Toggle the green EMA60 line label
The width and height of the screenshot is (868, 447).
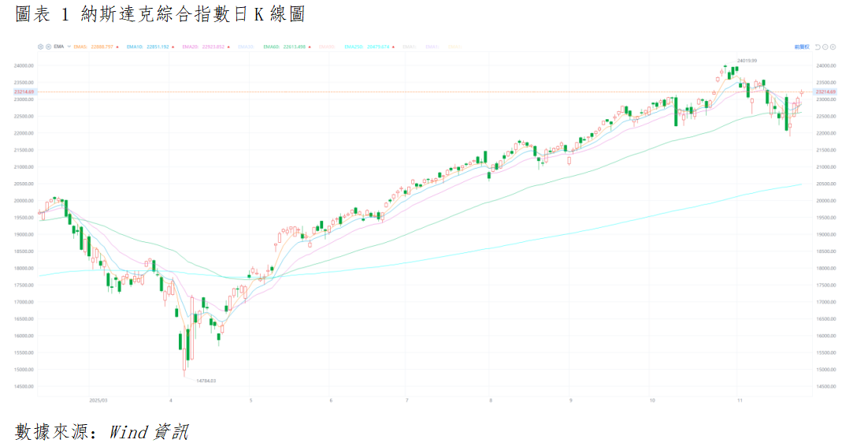tap(271, 47)
